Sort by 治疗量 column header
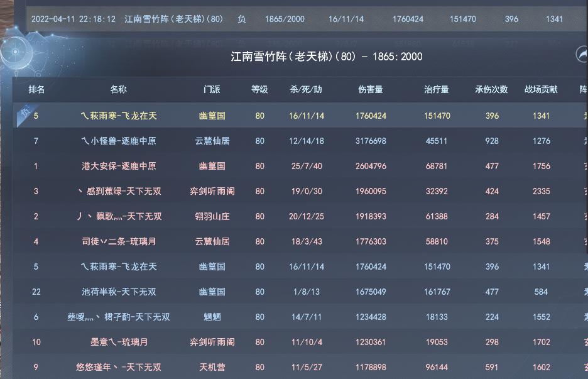This screenshot has height=379, width=588. click(437, 89)
